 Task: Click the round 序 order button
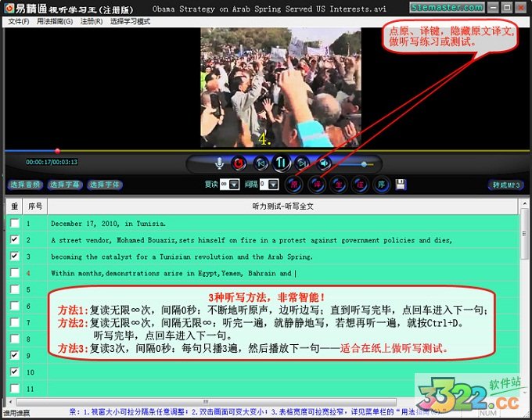tap(381, 185)
